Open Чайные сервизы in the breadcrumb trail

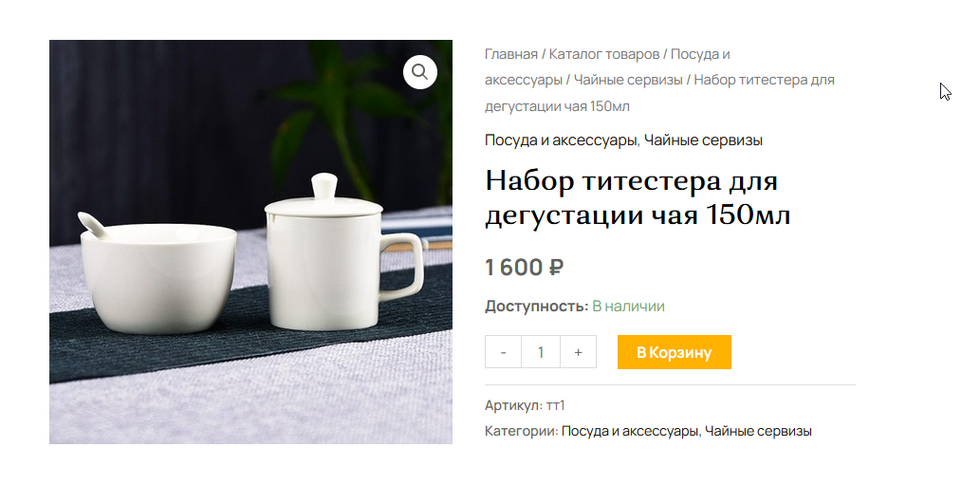coord(628,80)
